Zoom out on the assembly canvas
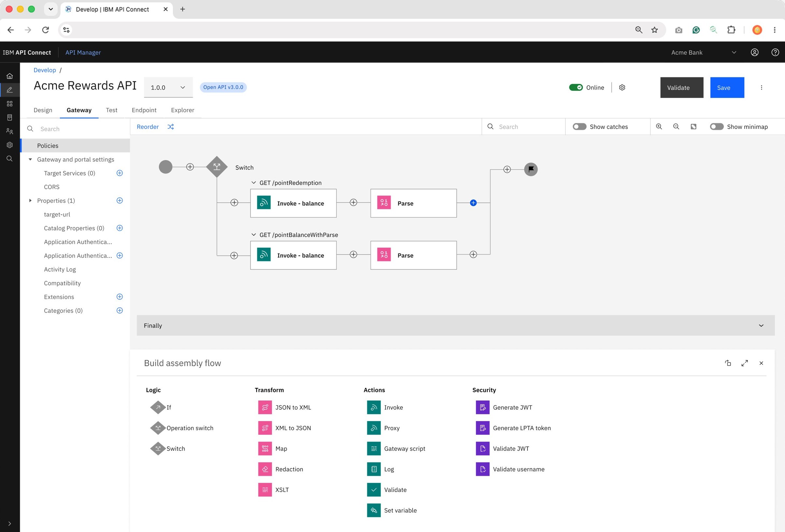 tap(676, 127)
